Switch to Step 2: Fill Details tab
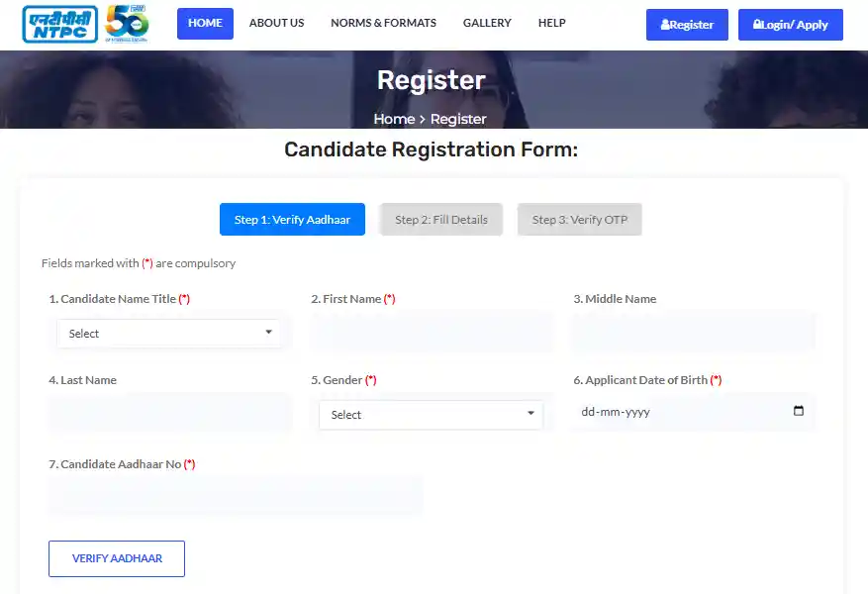The height and width of the screenshot is (594, 868). tap(440, 219)
